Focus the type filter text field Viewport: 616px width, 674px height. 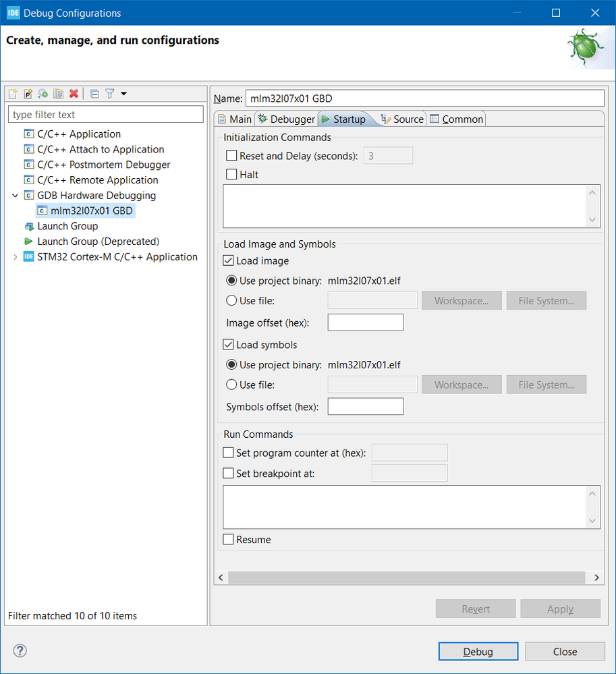(x=106, y=114)
